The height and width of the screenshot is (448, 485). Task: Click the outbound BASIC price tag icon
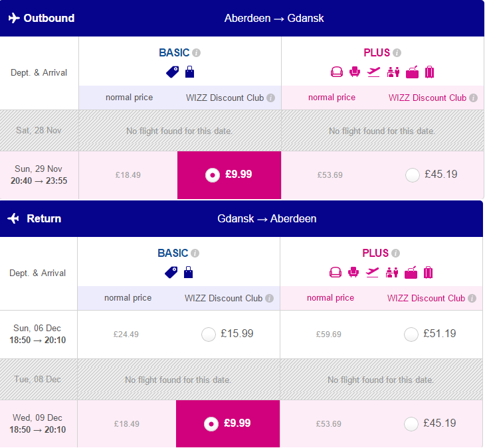(x=172, y=72)
